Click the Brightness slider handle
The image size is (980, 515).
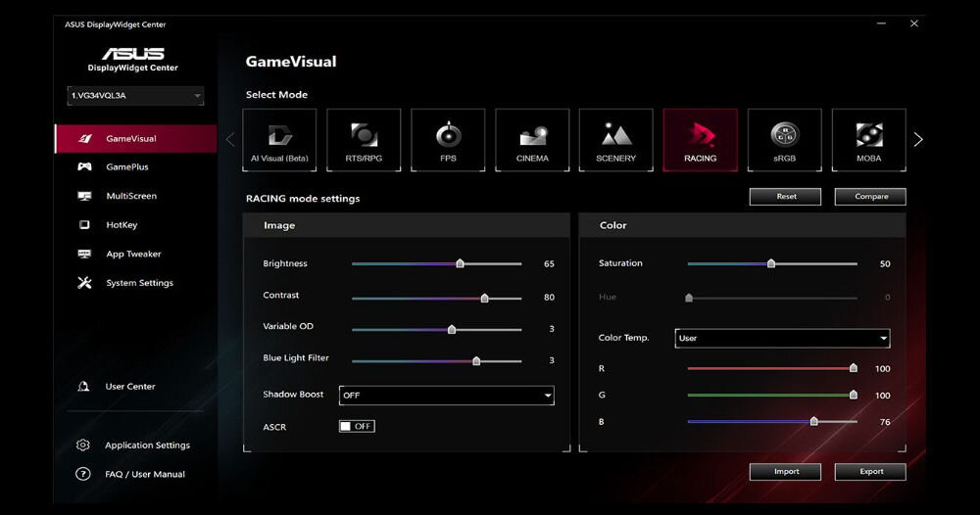click(x=460, y=263)
